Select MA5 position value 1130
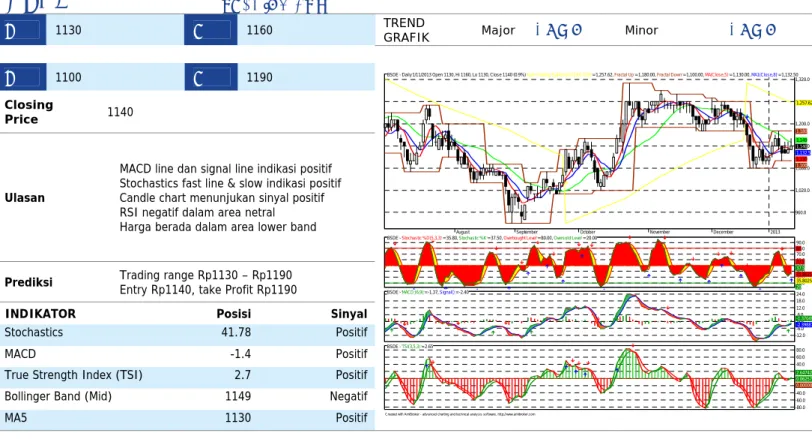 coord(238,418)
